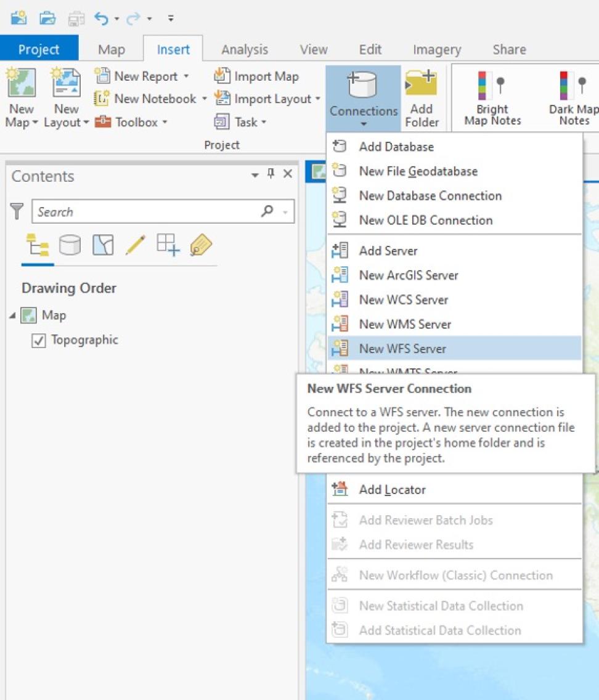Viewport: 599px width, 700px height.
Task: Expand the New Map dropdown arrow
Action: click(35, 123)
